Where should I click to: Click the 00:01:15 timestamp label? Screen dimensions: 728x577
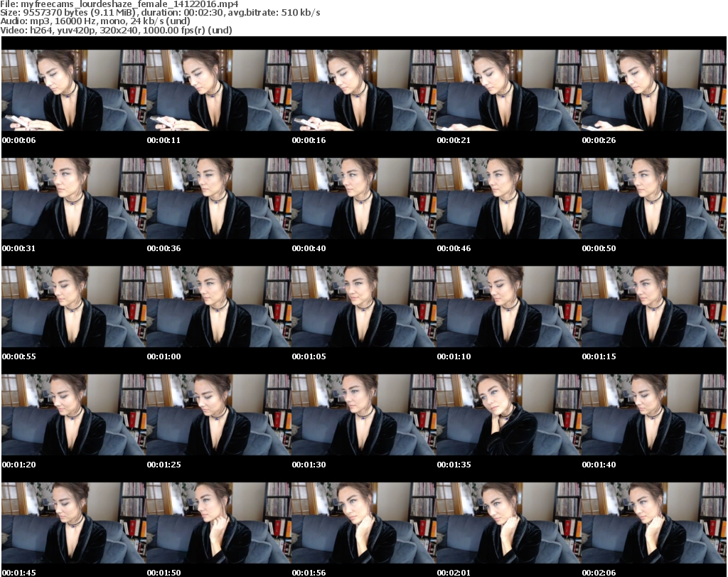point(599,356)
